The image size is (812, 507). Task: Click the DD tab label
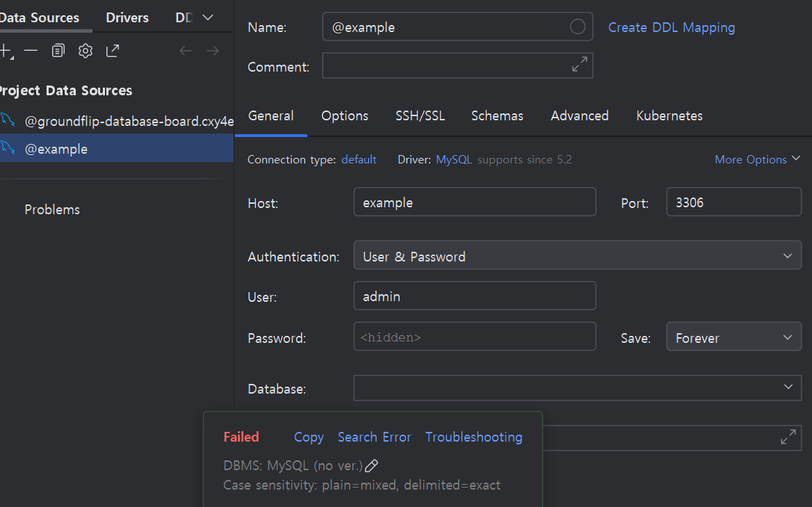click(184, 17)
